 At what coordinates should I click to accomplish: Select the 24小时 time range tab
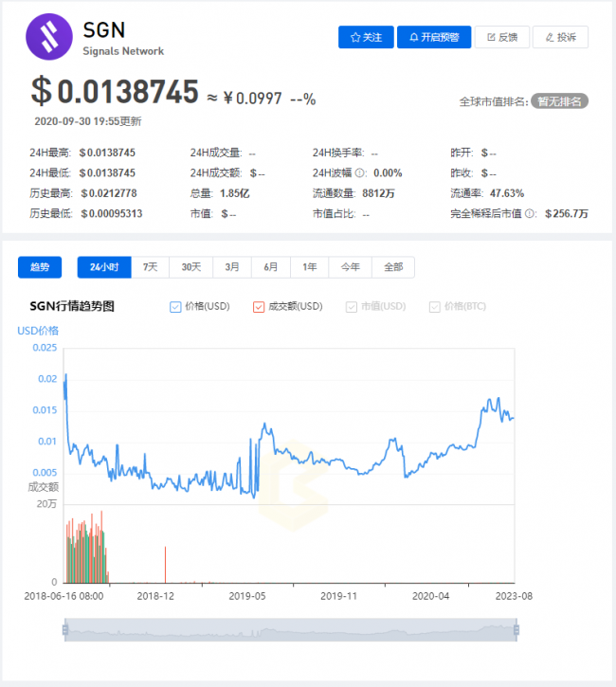(x=104, y=267)
